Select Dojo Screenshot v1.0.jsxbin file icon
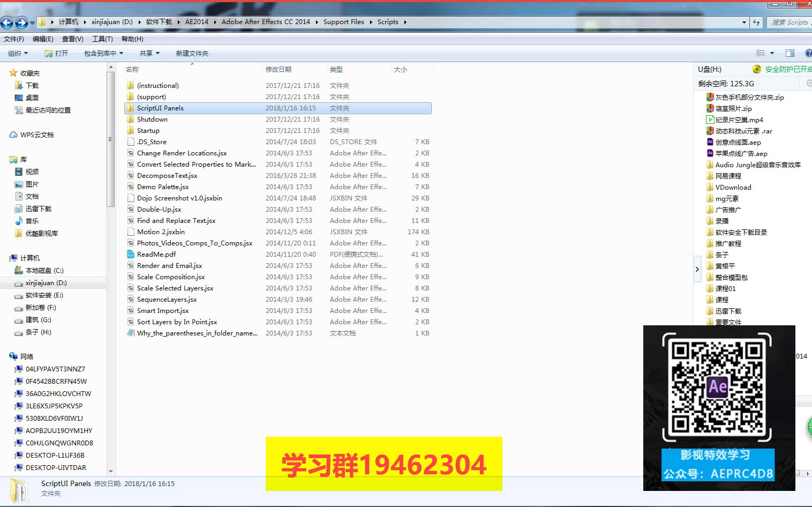The height and width of the screenshot is (507, 812). 130,198
